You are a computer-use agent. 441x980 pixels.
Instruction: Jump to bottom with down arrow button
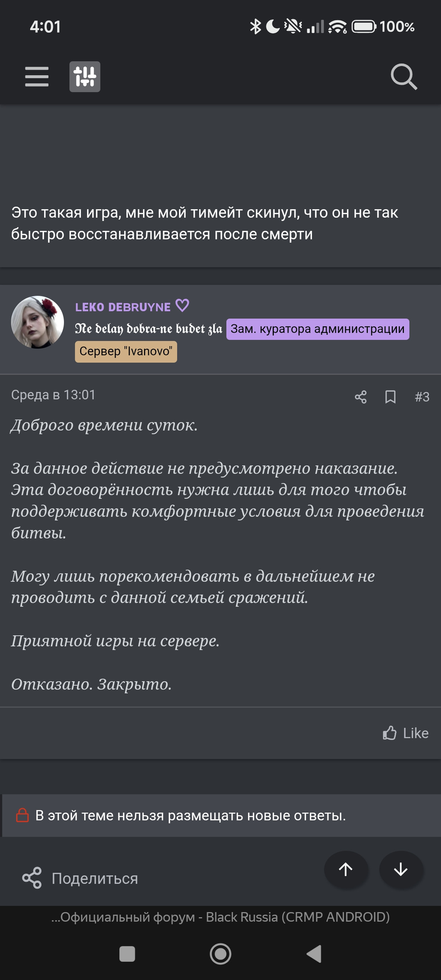(x=401, y=869)
